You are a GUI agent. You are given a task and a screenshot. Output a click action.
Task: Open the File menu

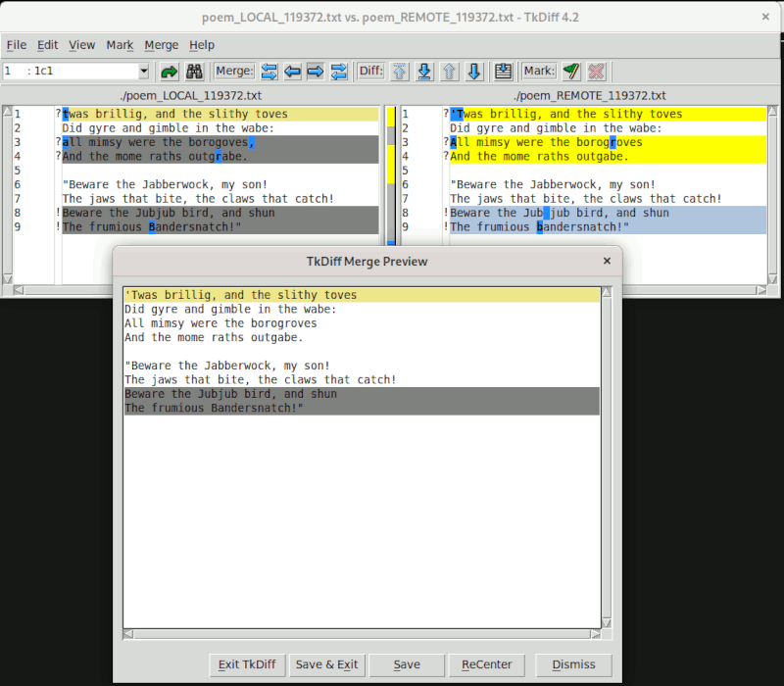pyautogui.click(x=17, y=45)
